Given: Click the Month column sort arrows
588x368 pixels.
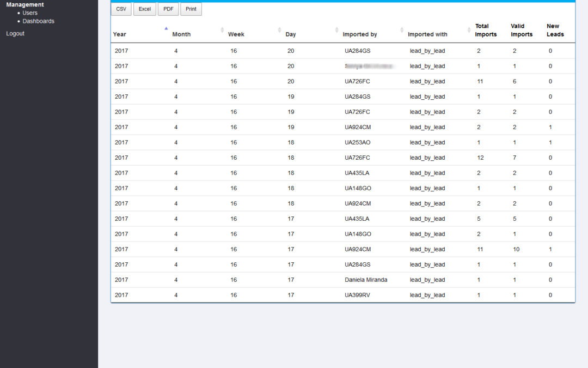Looking at the screenshot, I should click(222, 29).
